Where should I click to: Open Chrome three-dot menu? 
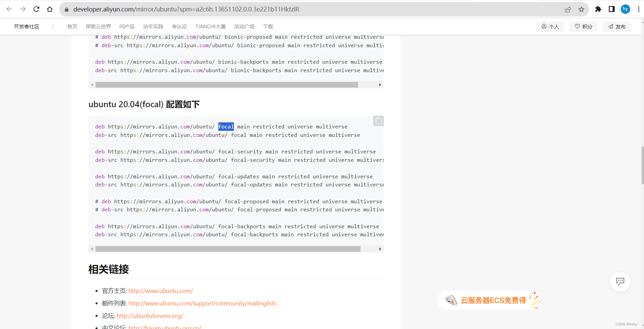[639, 9]
